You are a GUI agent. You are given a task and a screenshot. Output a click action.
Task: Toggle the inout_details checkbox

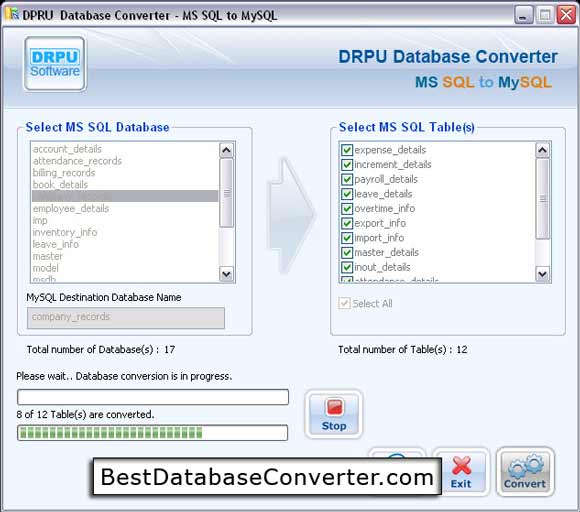pos(347,267)
